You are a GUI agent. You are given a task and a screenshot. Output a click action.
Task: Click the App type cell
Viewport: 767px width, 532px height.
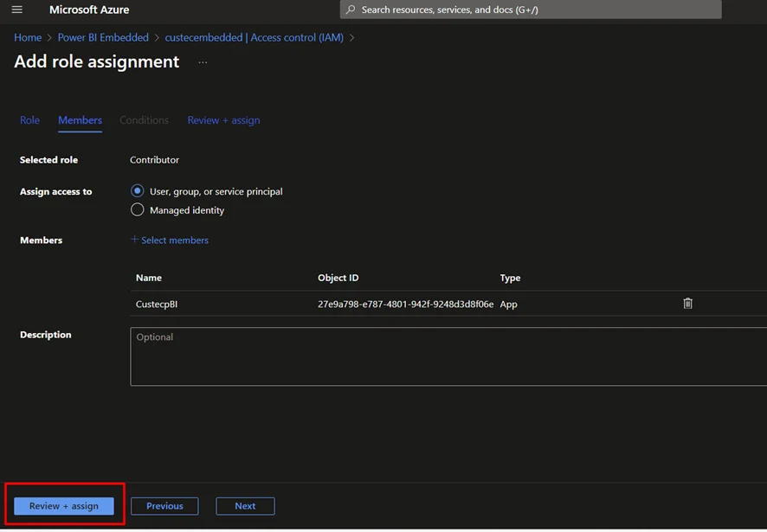click(509, 304)
